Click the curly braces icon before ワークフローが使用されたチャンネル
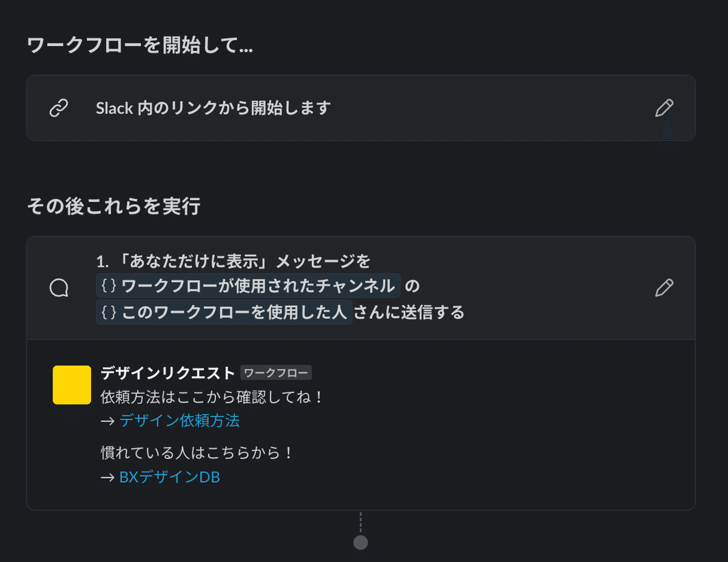 point(109,286)
